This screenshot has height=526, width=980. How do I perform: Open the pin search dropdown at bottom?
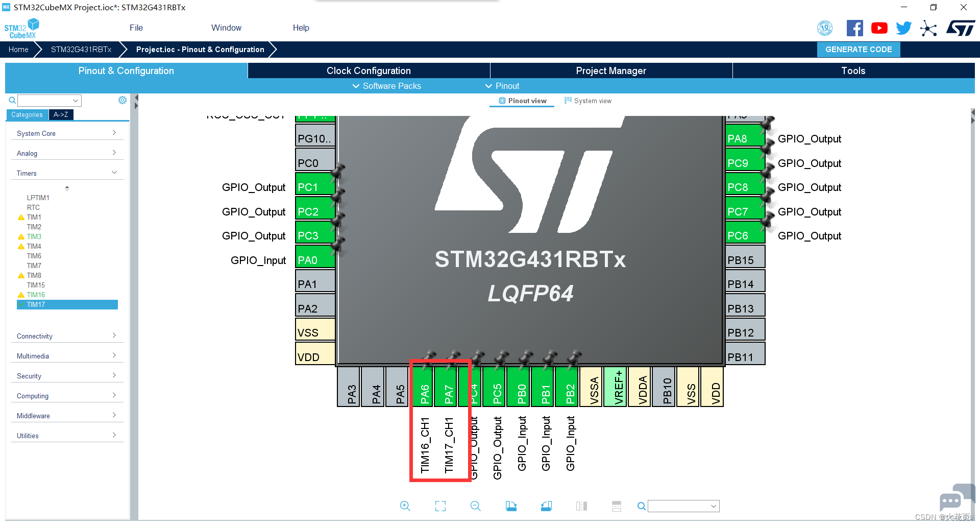point(713,506)
